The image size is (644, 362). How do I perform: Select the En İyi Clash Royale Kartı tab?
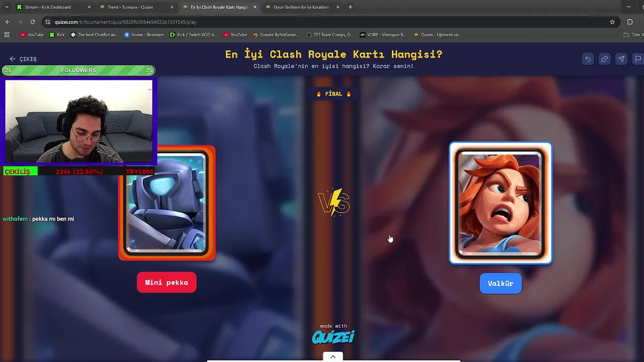click(219, 7)
